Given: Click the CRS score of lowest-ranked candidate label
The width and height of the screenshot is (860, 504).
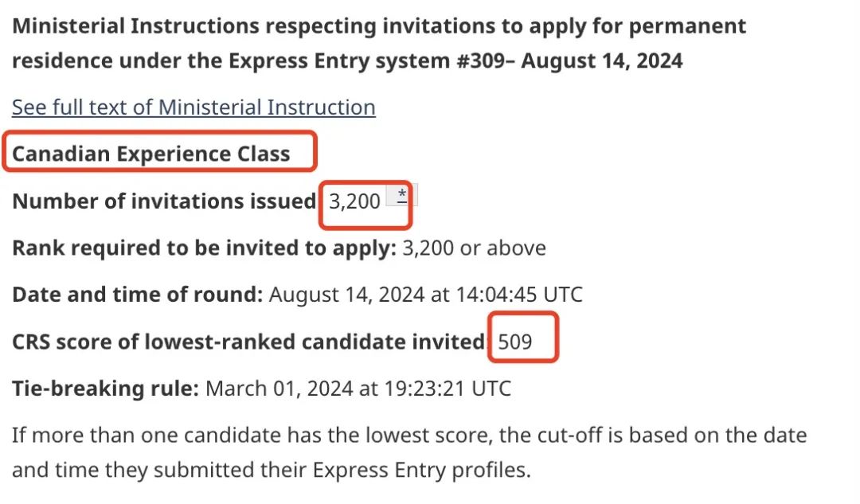Looking at the screenshot, I should pyautogui.click(x=249, y=342).
